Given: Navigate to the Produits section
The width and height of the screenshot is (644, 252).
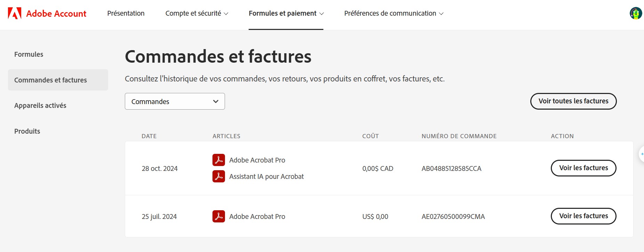Looking at the screenshot, I should [27, 131].
